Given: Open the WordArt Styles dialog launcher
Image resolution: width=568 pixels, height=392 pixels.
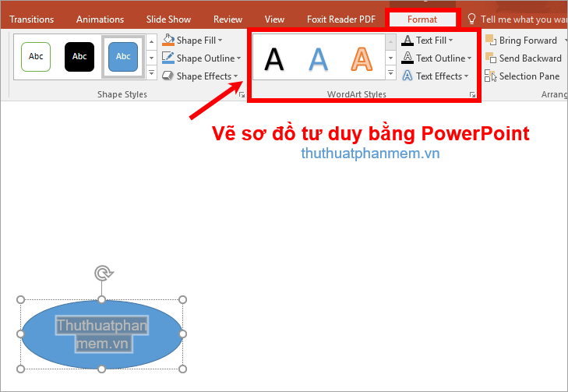Looking at the screenshot, I should (x=472, y=95).
